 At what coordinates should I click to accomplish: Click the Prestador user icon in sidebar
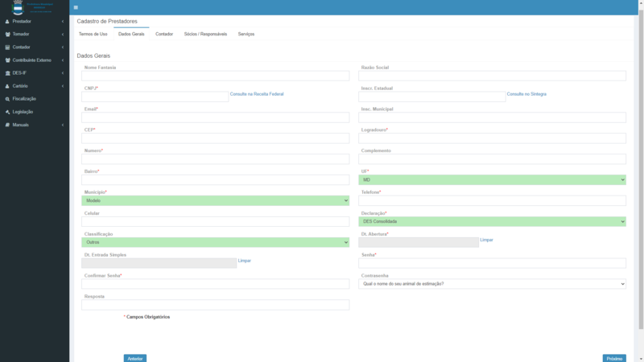pyautogui.click(x=7, y=21)
